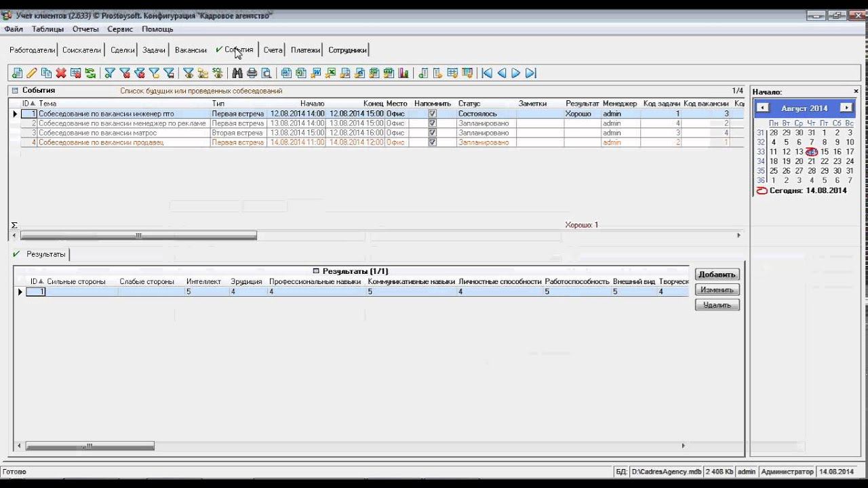Switch to the Счета tab
Image resolution: width=868 pixels, height=488 pixels.
coord(273,50)
